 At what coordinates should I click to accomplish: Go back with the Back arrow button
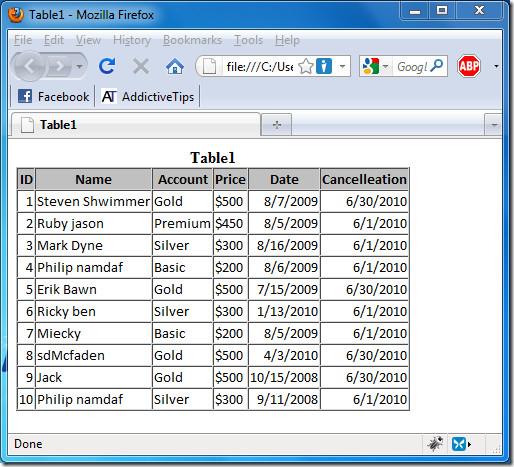29,67
